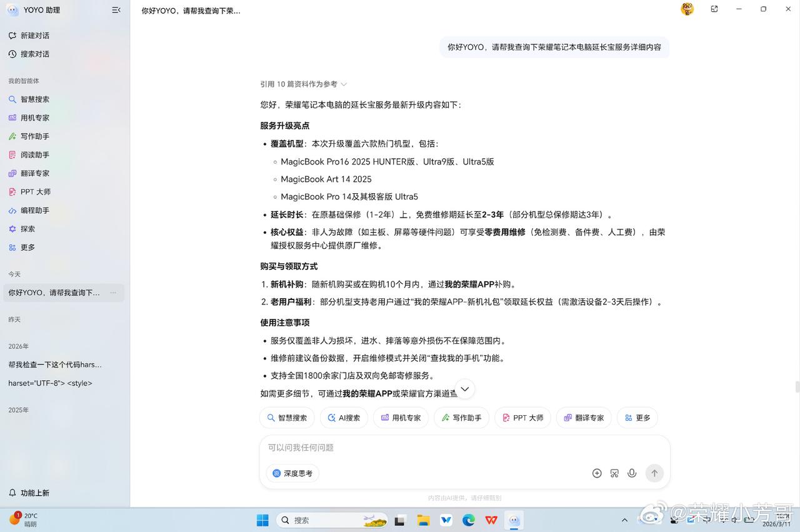The height and width of the screenshot is (532, 800).
Task: Click the conversation title in the top bar
Action: pyautogui.click(x=191, y=11)
